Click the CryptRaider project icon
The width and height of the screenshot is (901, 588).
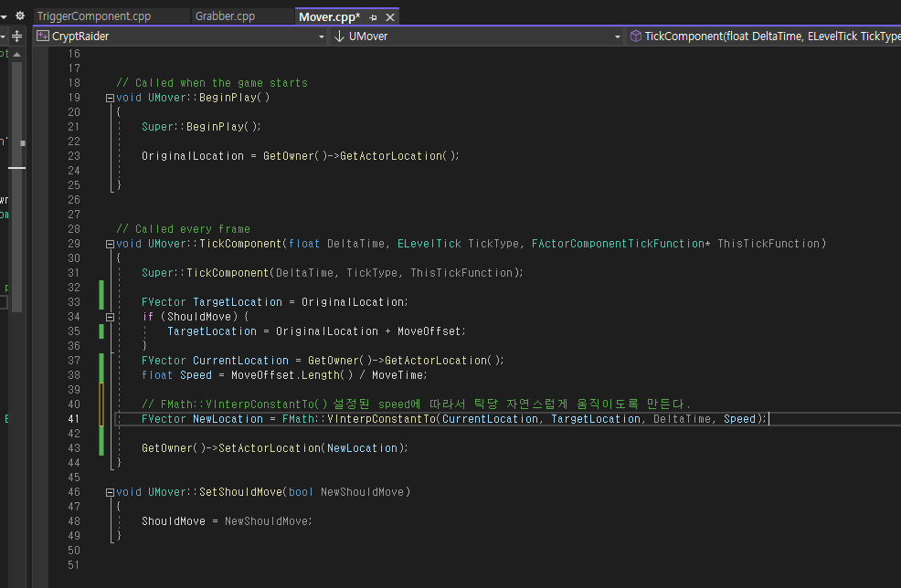point(43,37)
